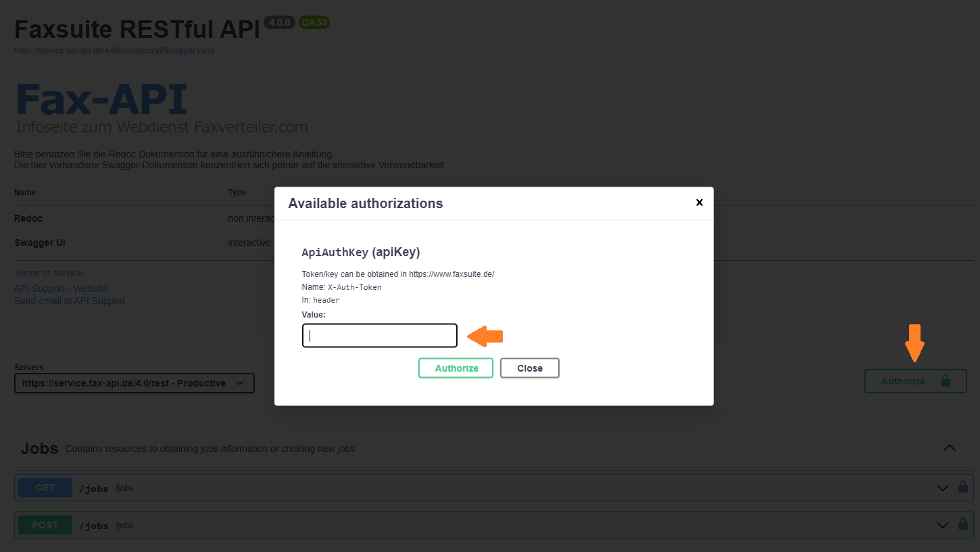Image resolution: width=980 pixels, height=552 pixels.
Task: Click the 4.0.0 version badge
Action: (x=279, y=22)
